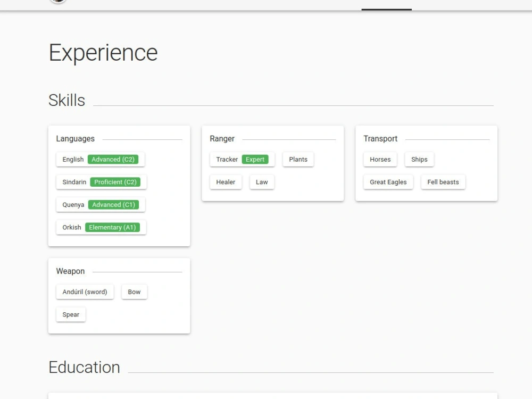Click the Sindarin language skill chip
This screenshot has width=532, height=399.
[102, 182]
